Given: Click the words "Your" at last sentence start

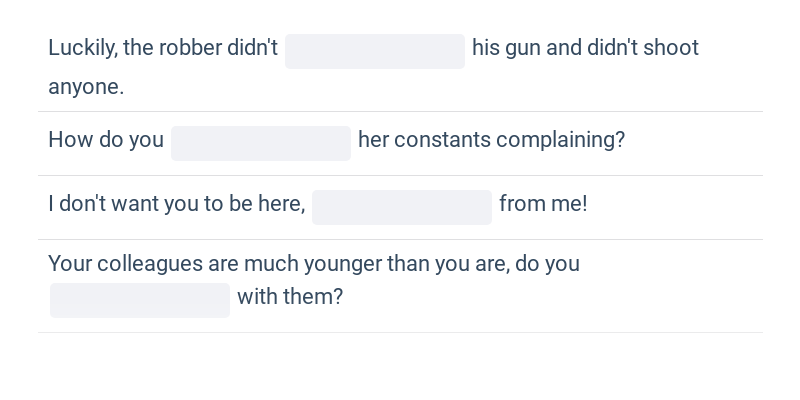Looking at the screenshot, I should pos(70,264).
